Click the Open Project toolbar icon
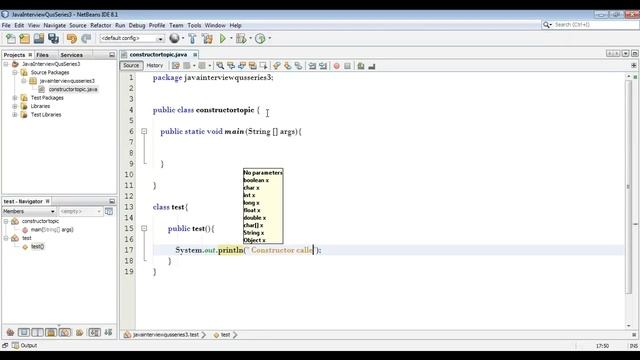 (x=39, y=39)
